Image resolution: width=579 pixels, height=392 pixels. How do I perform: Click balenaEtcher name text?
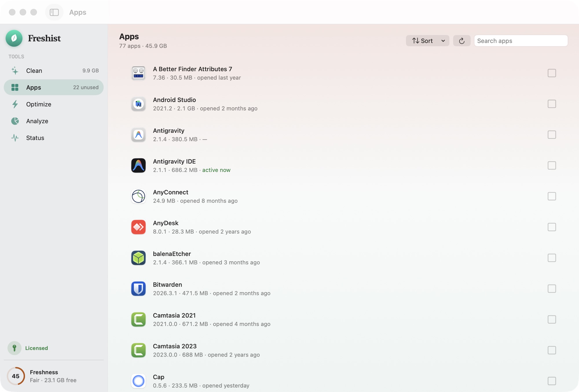(x=172, y=254)
